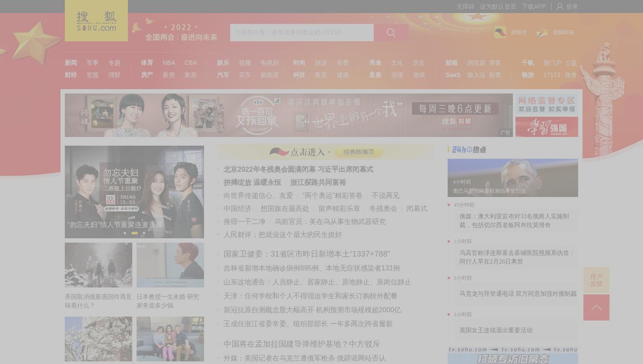This screenshot has height=364, width=643.
Task: Focus the search input field
Action: tap(302, 33)
